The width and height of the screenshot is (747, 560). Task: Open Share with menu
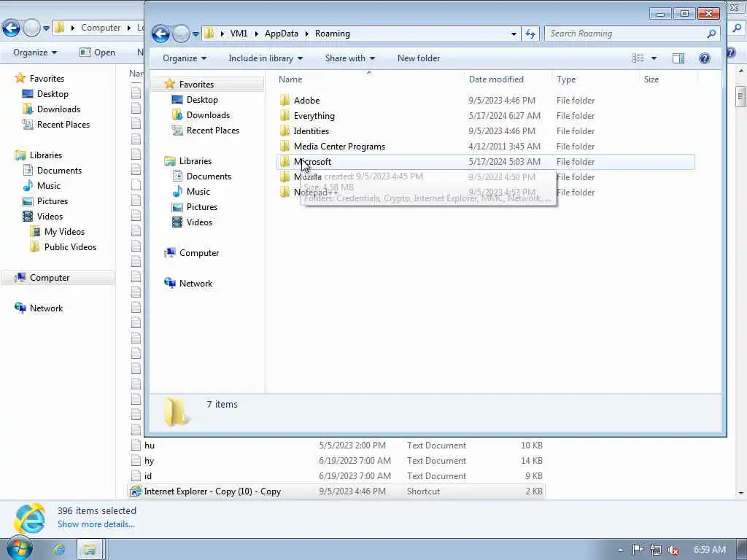click(349, 58)
